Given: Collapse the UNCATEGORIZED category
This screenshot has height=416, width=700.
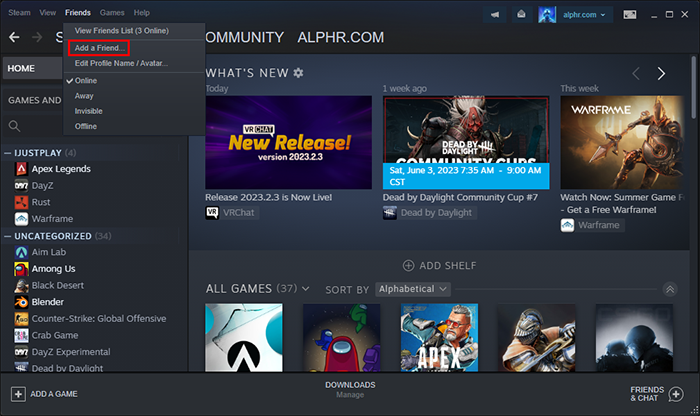Looking at the screenshot, I should point(8,236).
